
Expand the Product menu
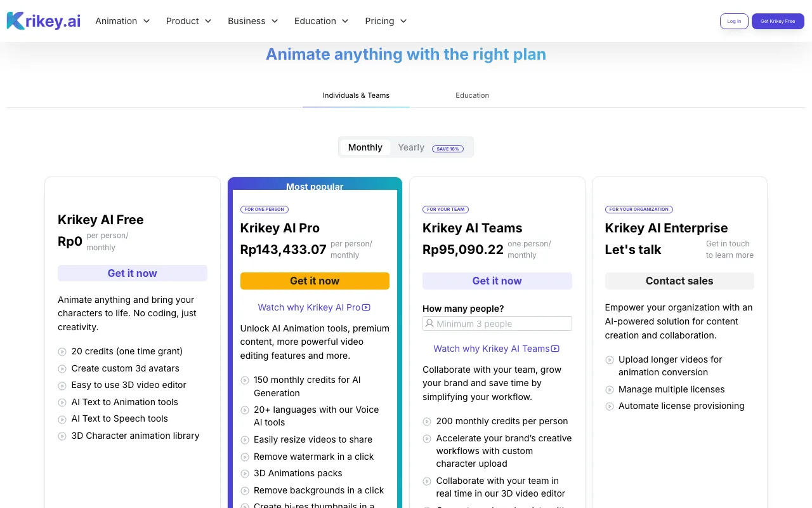[188, 21]
